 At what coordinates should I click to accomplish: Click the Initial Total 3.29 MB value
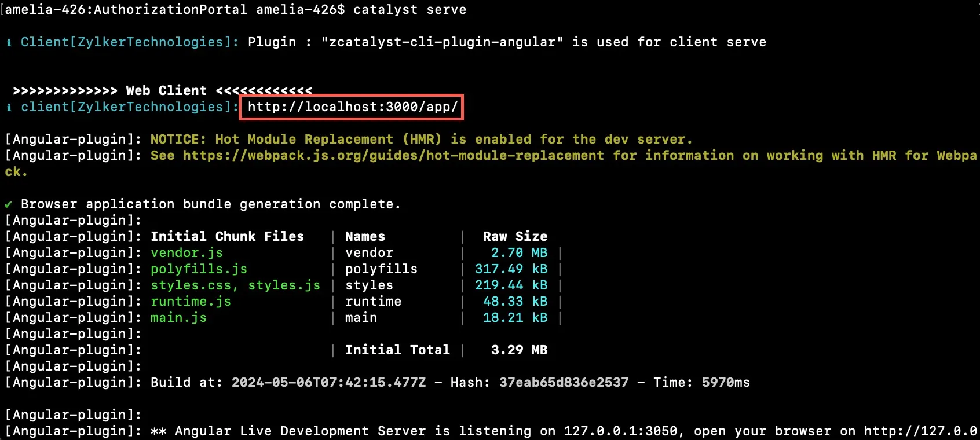click(519, 350)
